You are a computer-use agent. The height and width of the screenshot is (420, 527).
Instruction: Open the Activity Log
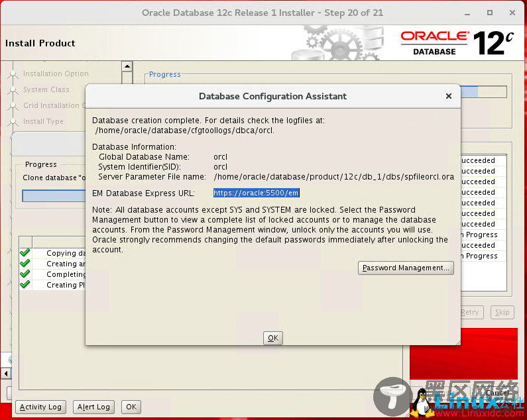pyautogui.click(x=40, y=407)
